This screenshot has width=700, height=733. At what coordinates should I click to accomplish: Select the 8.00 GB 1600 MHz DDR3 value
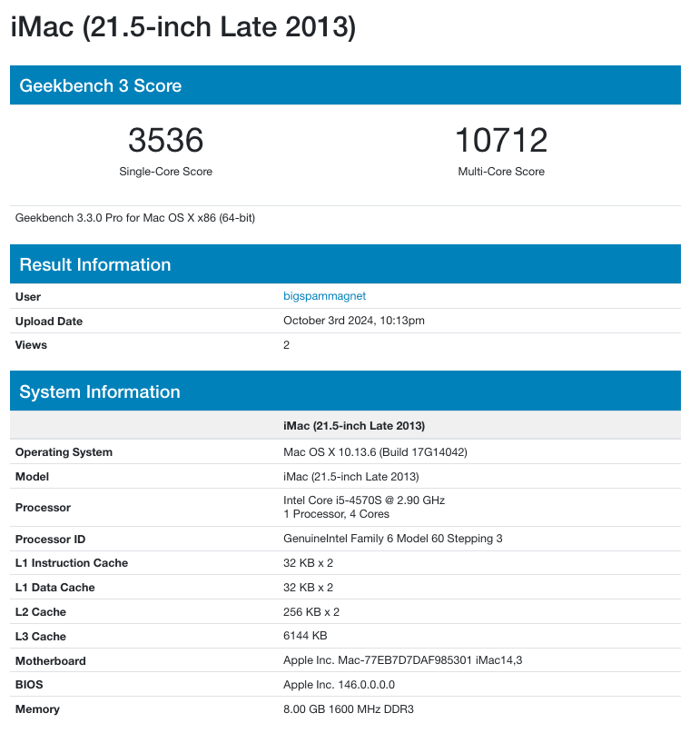349,709
